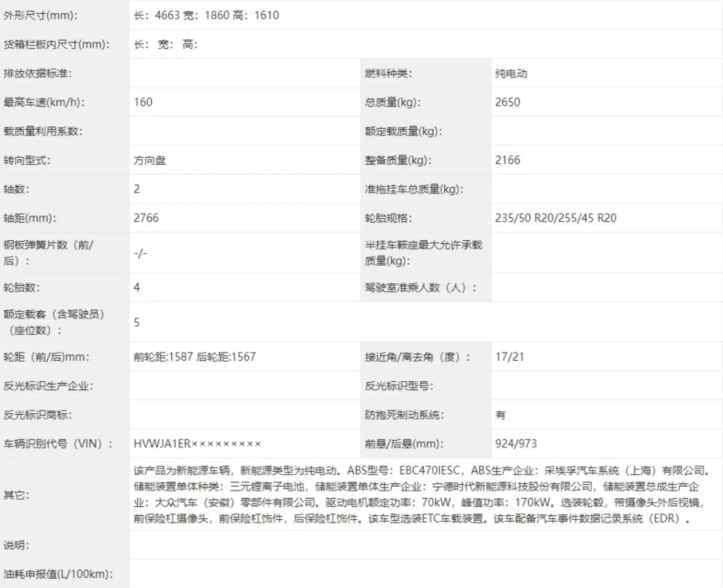Click the 燃料种类 label
The image size is (723, 588).
[388, 73]
